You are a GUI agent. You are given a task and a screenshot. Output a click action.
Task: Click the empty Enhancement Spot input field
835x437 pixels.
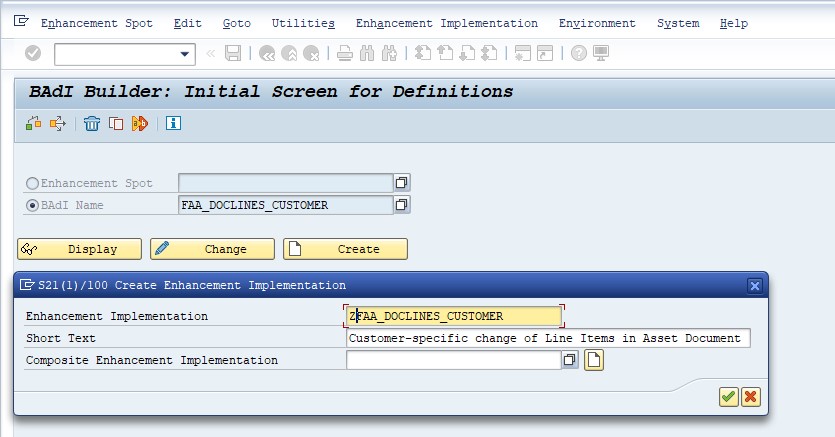[285, 183]
